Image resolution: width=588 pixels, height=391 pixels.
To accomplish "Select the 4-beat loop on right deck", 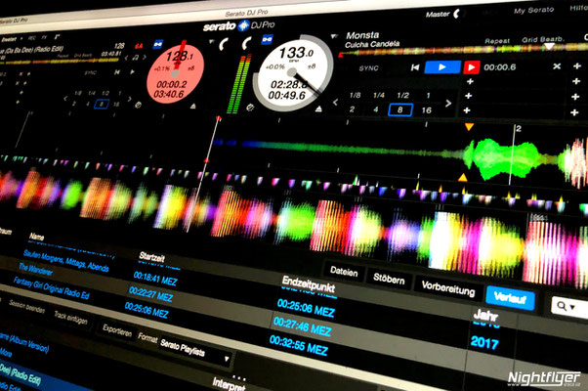I will click(x=376, y=109).
